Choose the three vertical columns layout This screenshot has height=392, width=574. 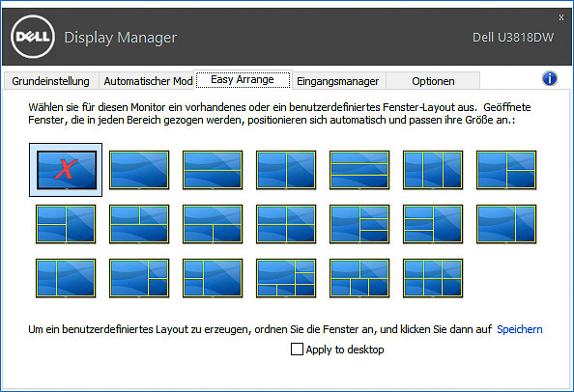(x=433, y=170)
